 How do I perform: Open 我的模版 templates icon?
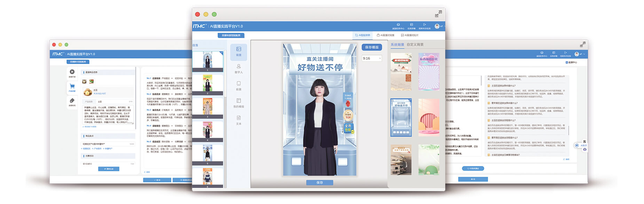tap(238, 103)
